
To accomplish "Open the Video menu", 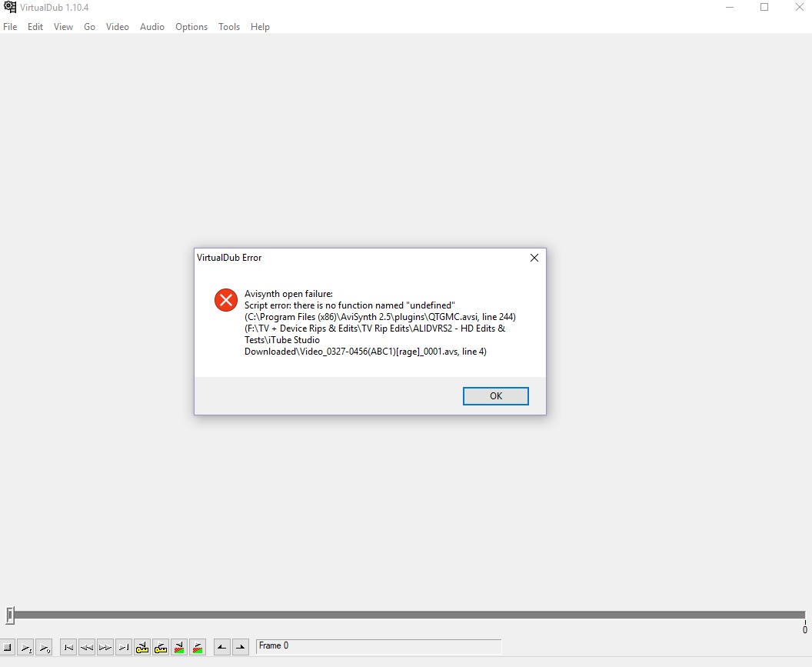I will [118, 27].
